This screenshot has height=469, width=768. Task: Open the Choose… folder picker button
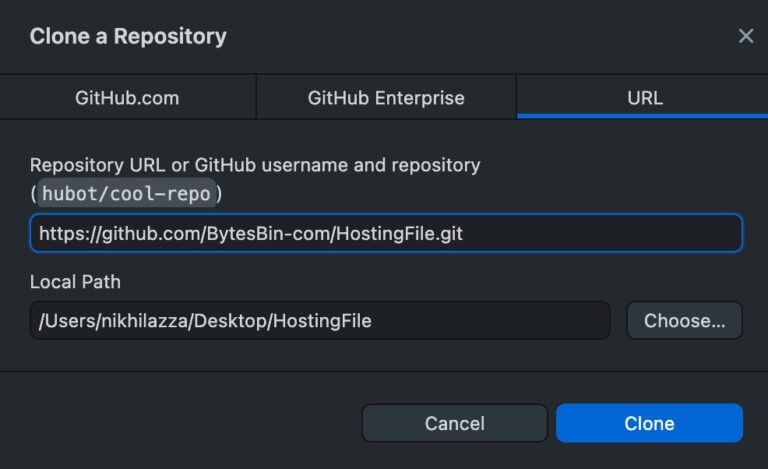(x=684, y=321)
